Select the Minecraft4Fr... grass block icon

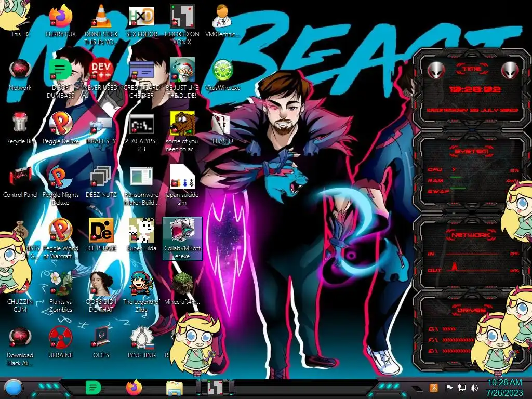coord(182,288)
